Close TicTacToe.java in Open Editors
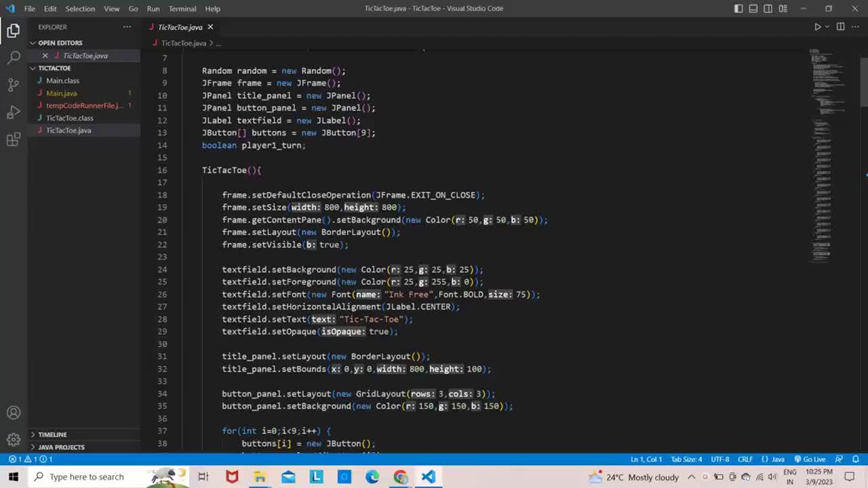 pyautogui.click(x=45, y=56)
